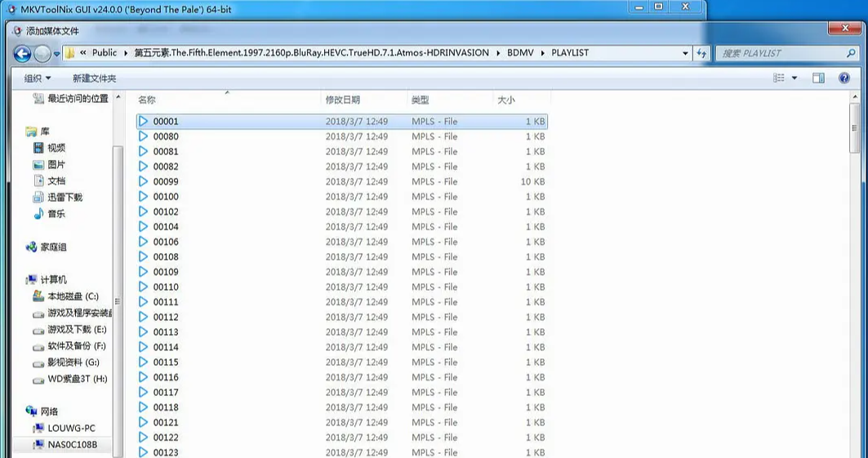868x458 pixels.
Task: Select 计算机 in the sidebar
Action: tap(46, 280)
